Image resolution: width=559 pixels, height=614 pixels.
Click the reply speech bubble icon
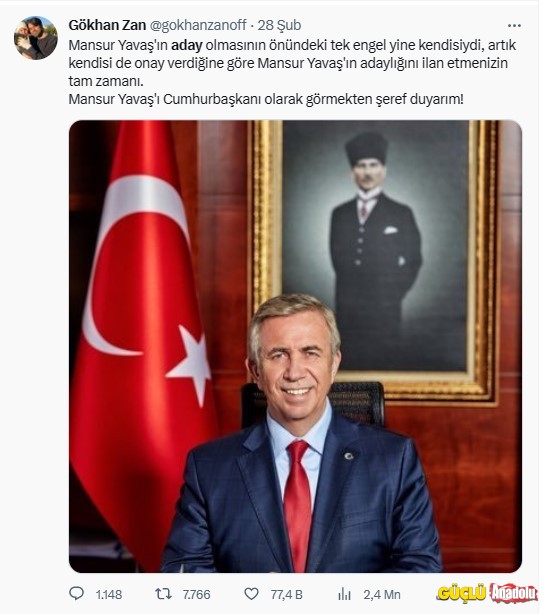pos(76,593)
